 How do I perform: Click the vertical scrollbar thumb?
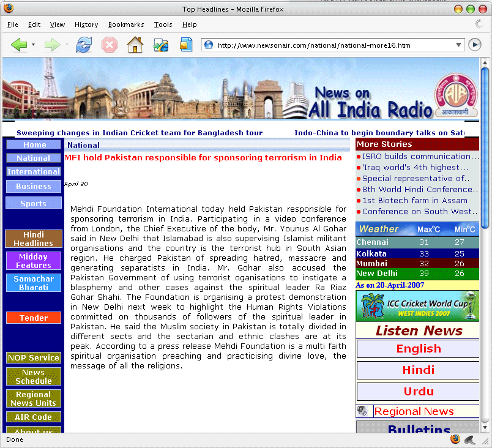(x=485, y=147)
